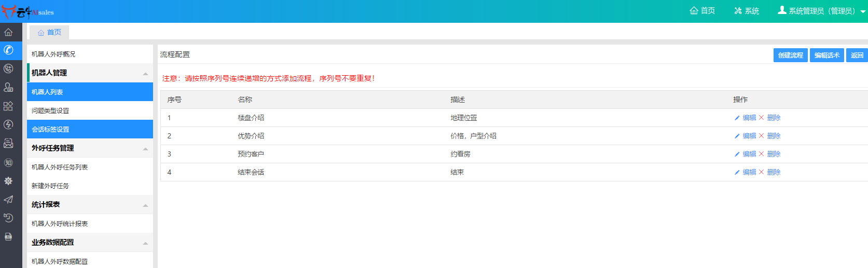The height and width of the screenshot is (268, 868).
Task: Click the gear settings icon in the dark sidebar
Action: [8, 181]
